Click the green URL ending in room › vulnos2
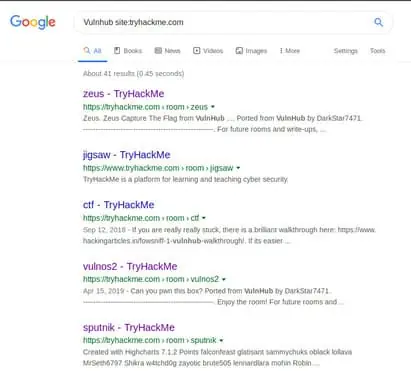 tap(151, 279)
